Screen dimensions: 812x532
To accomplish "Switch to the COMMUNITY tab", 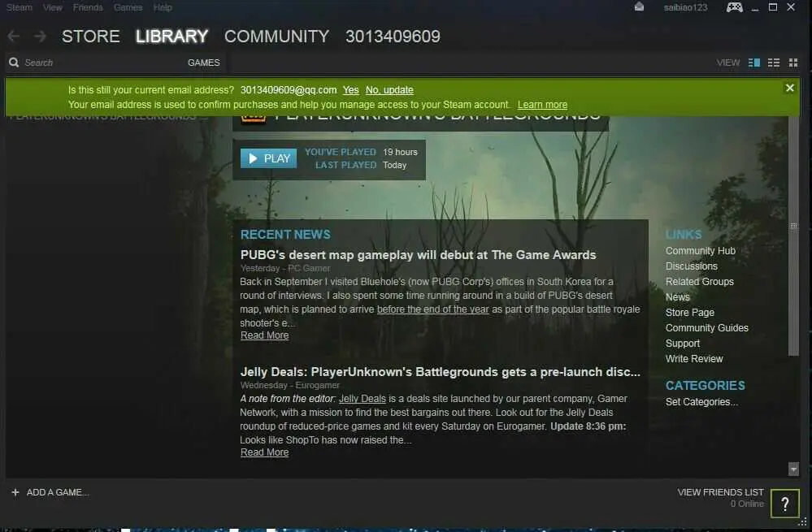I will click(x=276, y=37).
